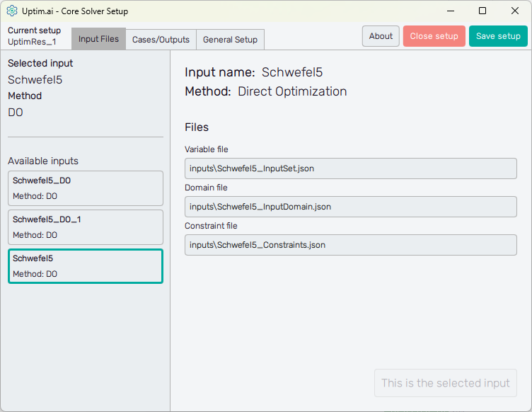
Task: Click the Variable file path field
Action: pyautogui.click(x=350, y=168)
